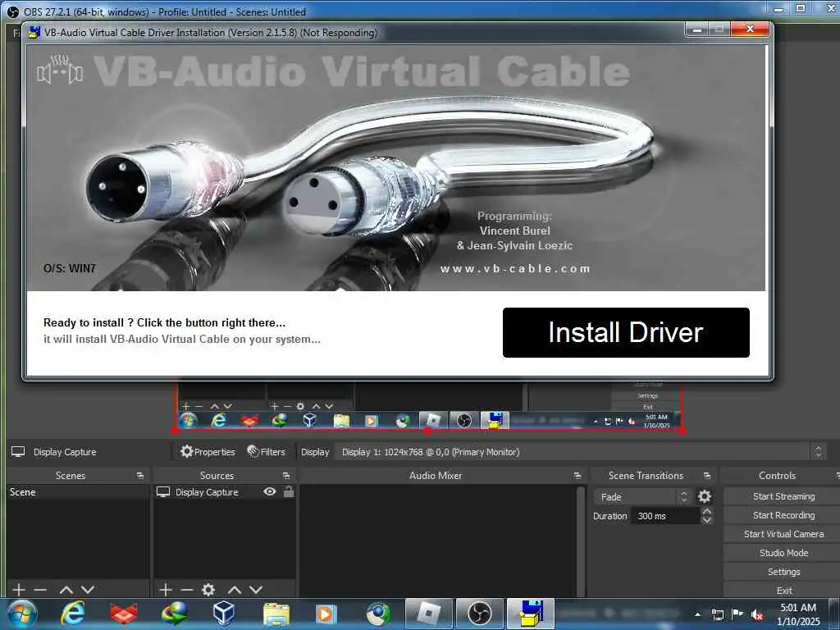Decrease the transition Duration value
This screenshot has height=630, width=840.
point(707,519)
